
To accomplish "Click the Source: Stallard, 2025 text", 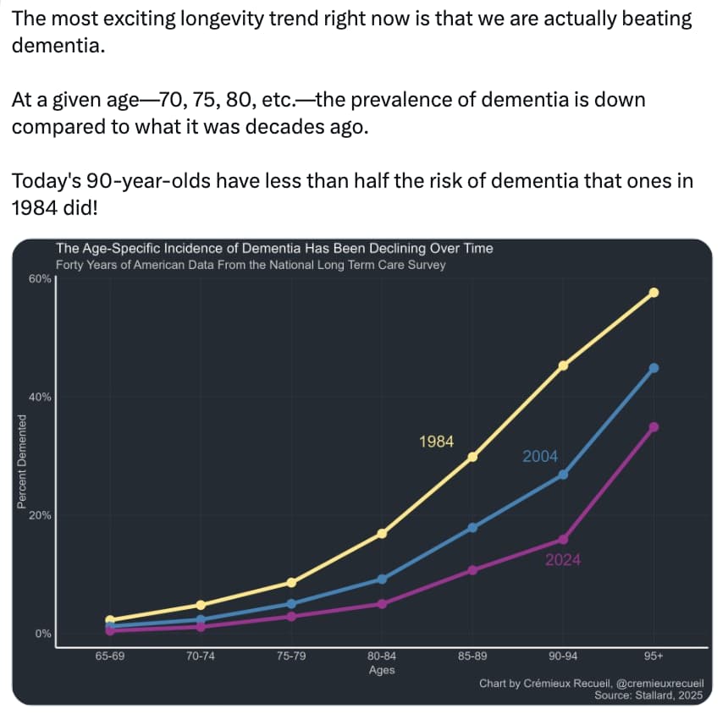I will (x=648, y=695).
